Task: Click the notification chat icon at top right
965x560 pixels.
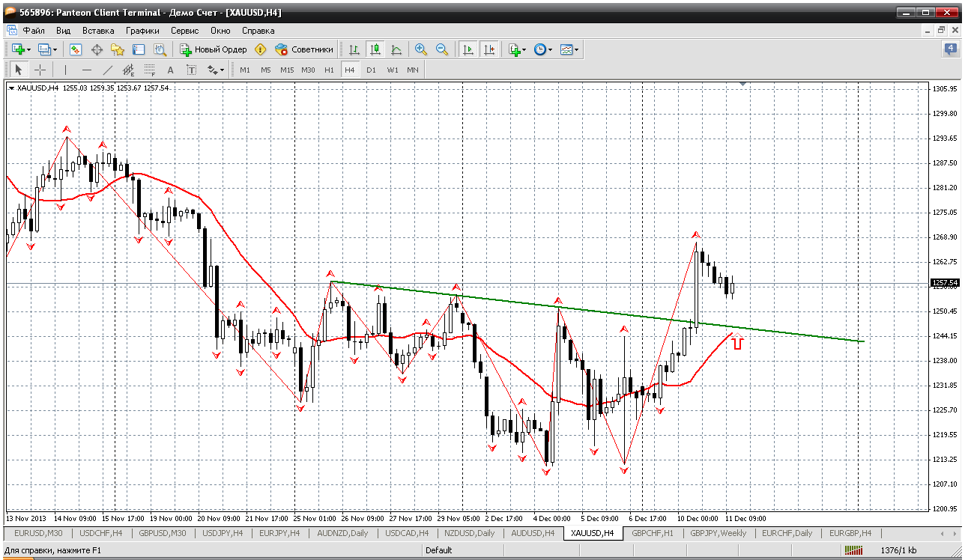Action: 951,49
